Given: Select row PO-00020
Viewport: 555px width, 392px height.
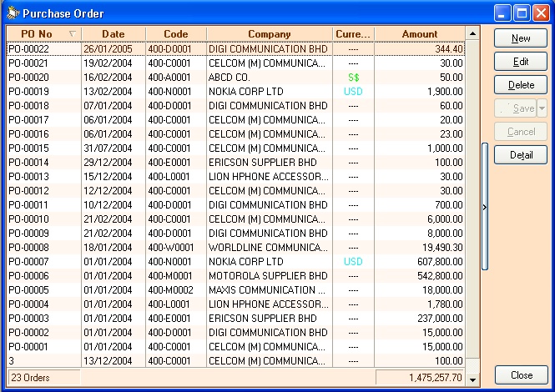Looking at the screenshot, I should tap(235, 77).
